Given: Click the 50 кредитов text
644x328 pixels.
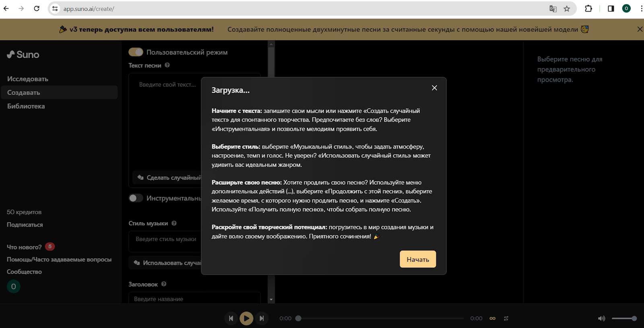Looking at the screenshot, I should coord(24,212).
